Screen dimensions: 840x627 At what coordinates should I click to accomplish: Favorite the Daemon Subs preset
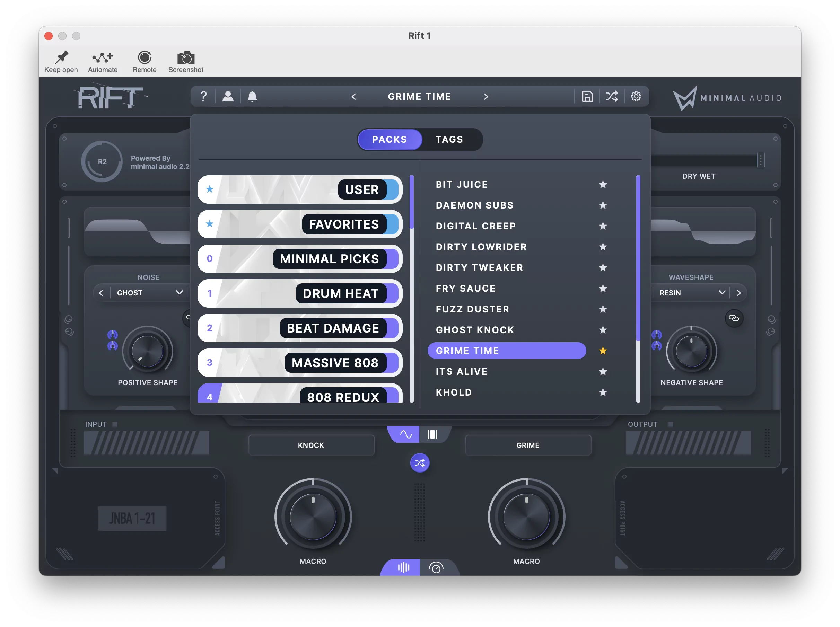click(x=602, y=205)
